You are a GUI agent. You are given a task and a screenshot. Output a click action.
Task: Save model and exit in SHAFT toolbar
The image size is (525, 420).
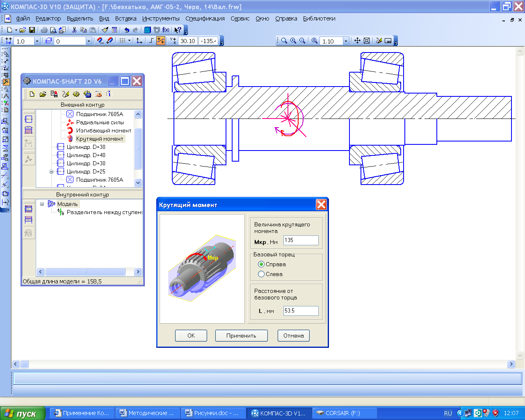click(54, 94)
